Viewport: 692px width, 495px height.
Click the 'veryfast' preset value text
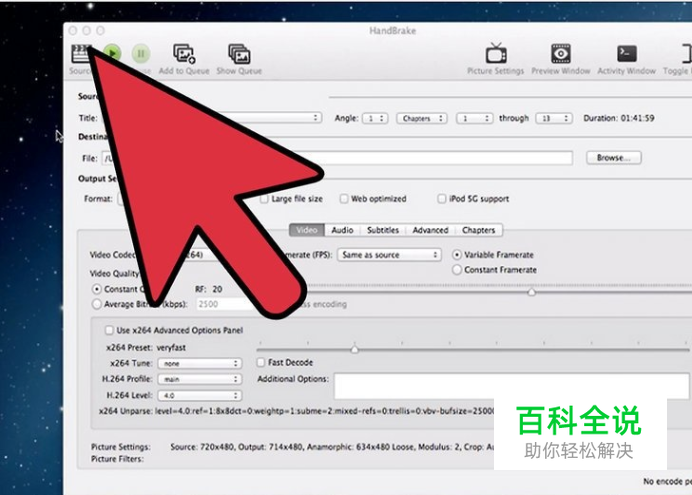coord(171,348)
